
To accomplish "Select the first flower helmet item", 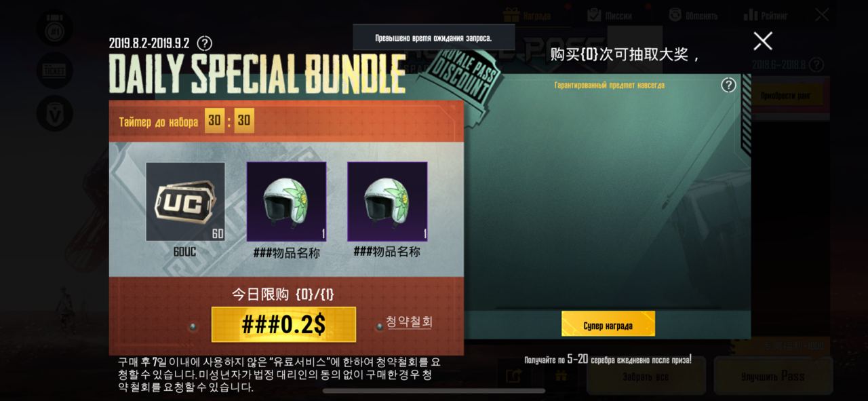I will (x=286, y=202).
